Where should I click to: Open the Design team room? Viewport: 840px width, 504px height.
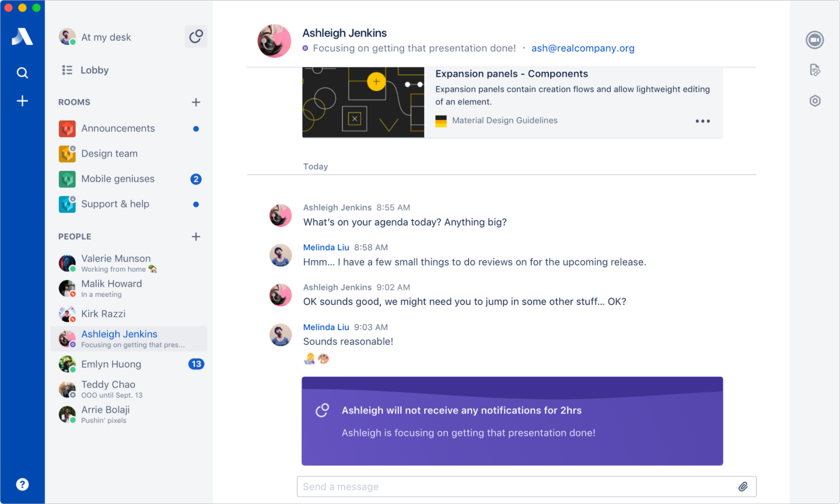[x=109, y=153]
